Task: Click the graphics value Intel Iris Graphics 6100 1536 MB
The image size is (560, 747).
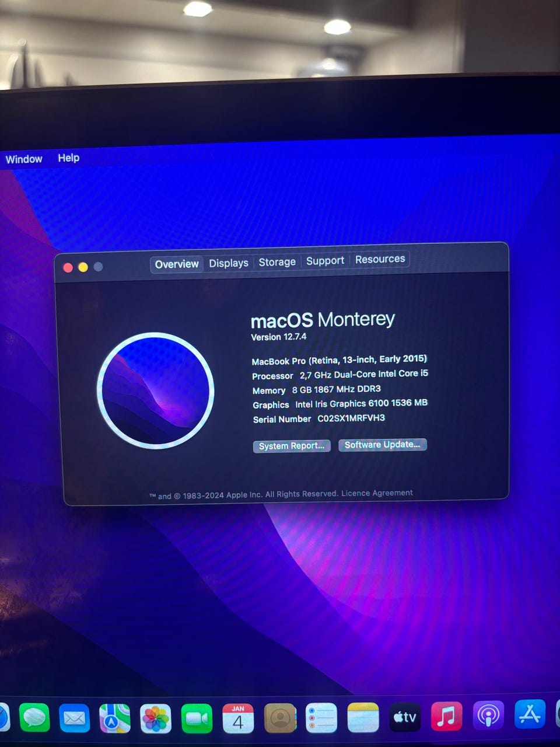Action: click(361, 403)
